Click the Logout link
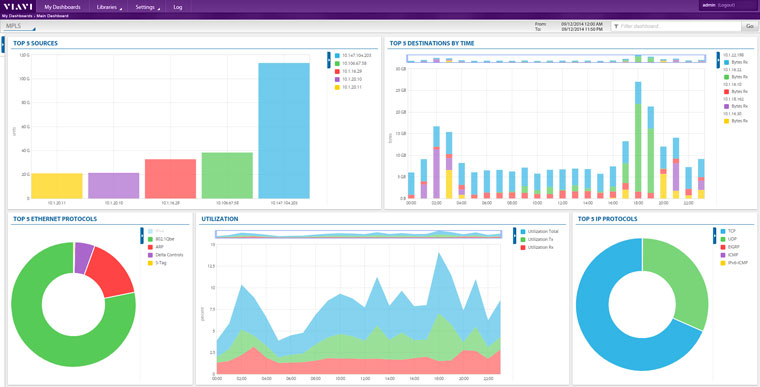This screenshot has height=387, width=760. click(x=726, y=5)
